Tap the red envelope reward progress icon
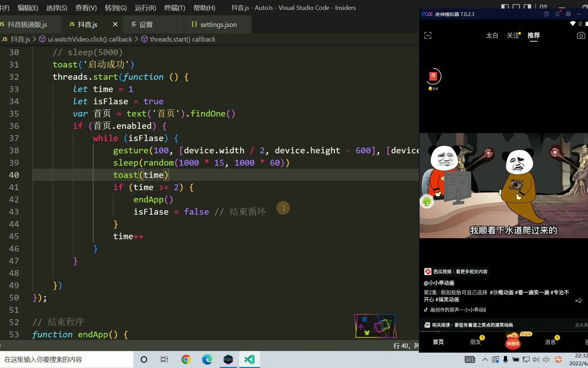The image size is (588, 368). point(433,77)
